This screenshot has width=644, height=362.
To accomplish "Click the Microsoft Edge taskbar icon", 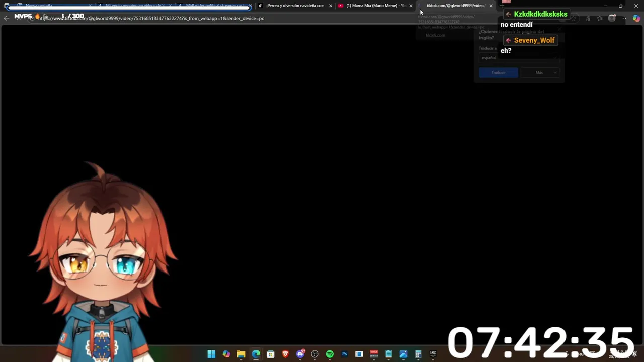I will pyautogui.click(x=256, y=354).
